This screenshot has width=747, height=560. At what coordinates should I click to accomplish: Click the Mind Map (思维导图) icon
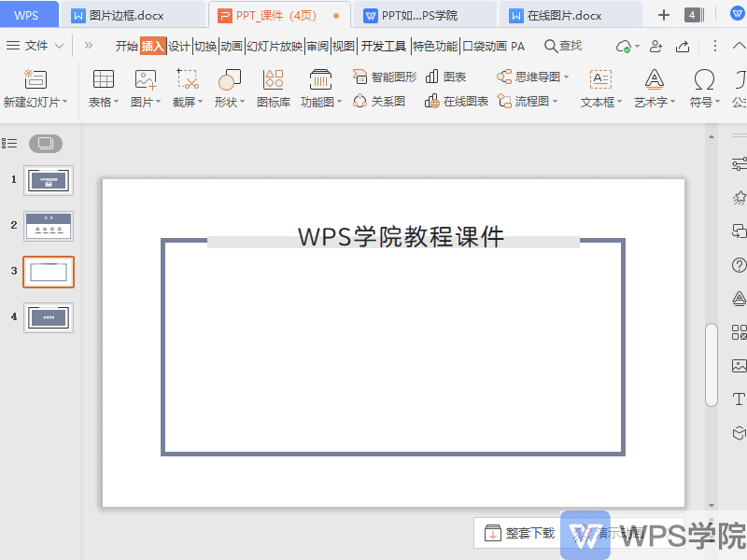(x=504, y=77)
